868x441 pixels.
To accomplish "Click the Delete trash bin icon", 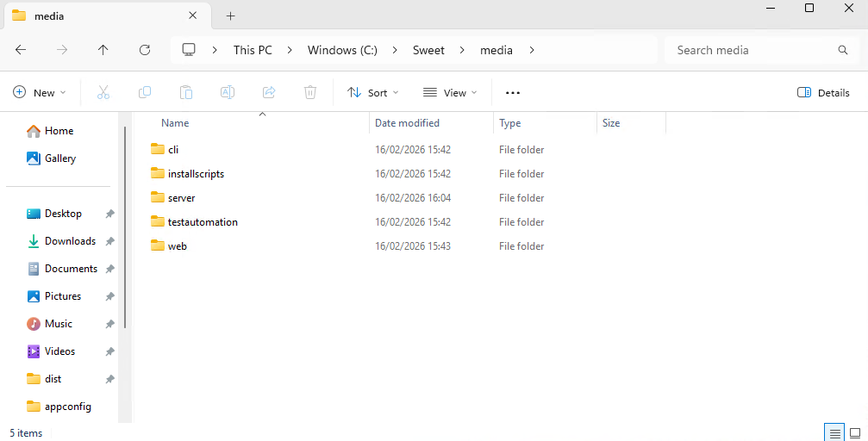I will pos(310,92).
